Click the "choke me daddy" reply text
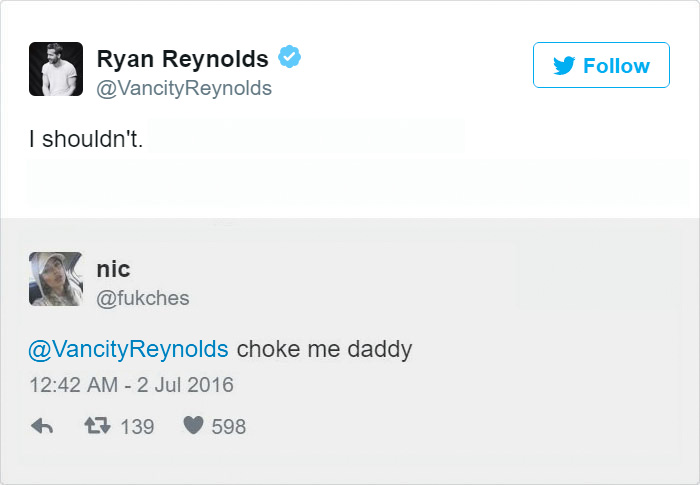700x485 pixels. point(324,350)
